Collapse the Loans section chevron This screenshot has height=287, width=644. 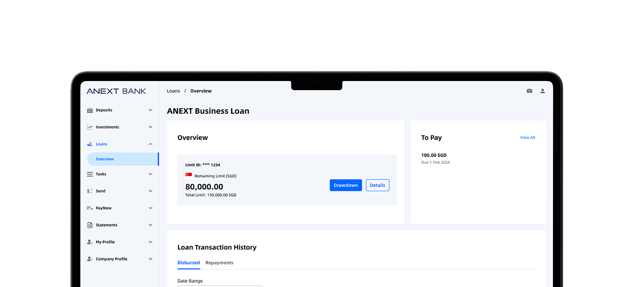150,144
